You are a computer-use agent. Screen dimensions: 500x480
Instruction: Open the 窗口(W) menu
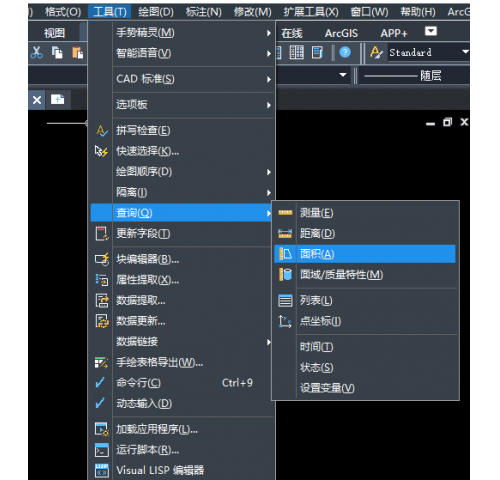[x=369, y=12]
